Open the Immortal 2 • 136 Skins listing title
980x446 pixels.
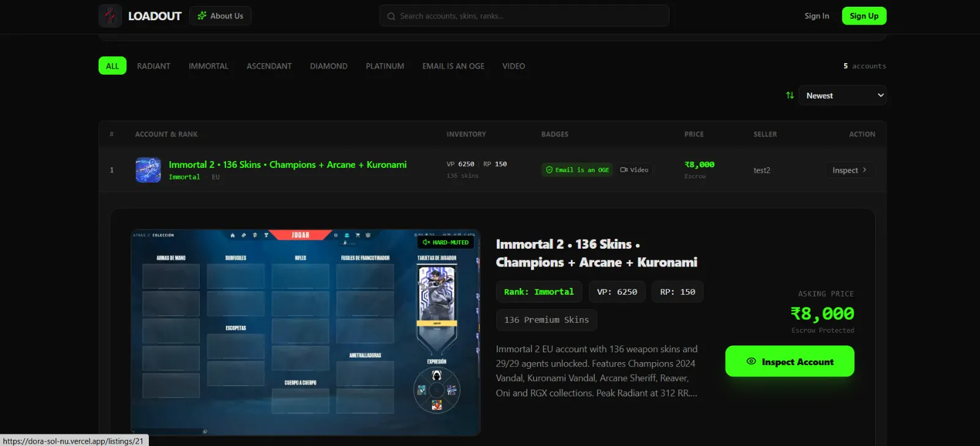288,165
